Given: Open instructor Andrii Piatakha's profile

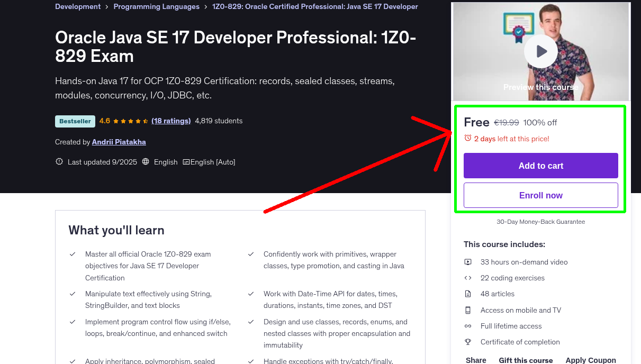Looking at the screenshot, I should 119,142.
